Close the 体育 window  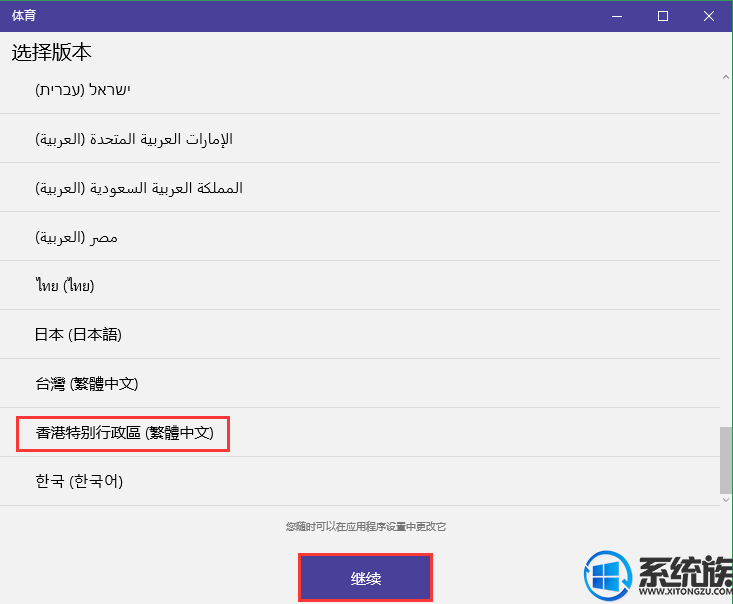pyautogui.click(x=709, y=16)
